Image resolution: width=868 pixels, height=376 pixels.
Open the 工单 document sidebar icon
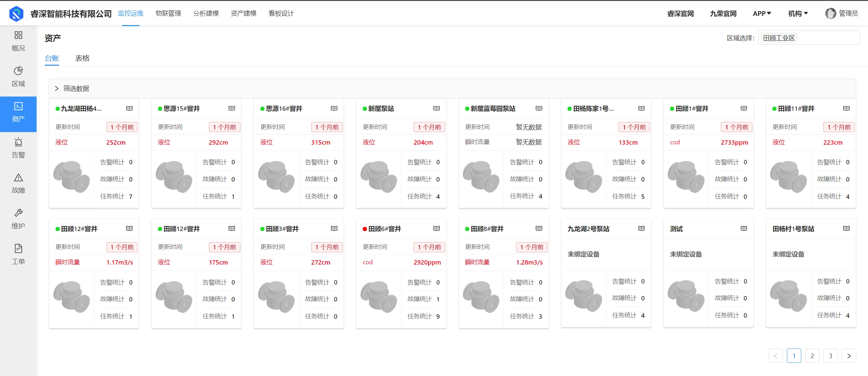click(x=18, y=249)
